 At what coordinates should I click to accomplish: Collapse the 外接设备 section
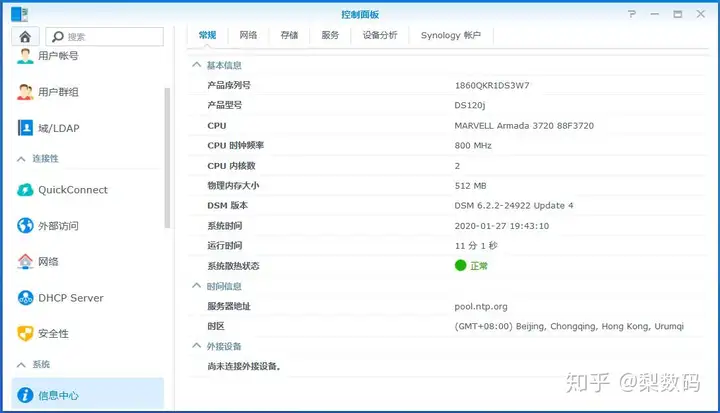click(x=197, y=345)
